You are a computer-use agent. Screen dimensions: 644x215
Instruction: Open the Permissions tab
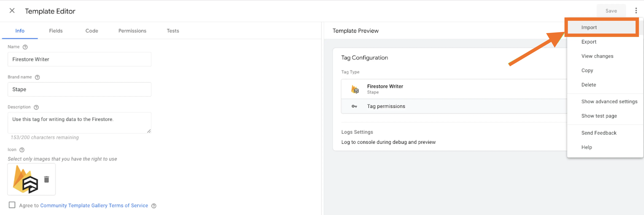(132, 31)
